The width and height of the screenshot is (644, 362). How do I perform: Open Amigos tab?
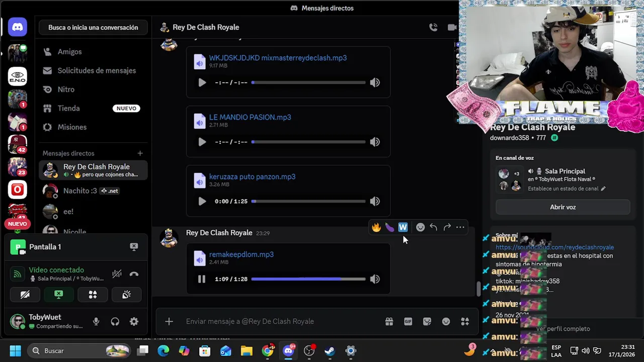click(x=93, y=52)
